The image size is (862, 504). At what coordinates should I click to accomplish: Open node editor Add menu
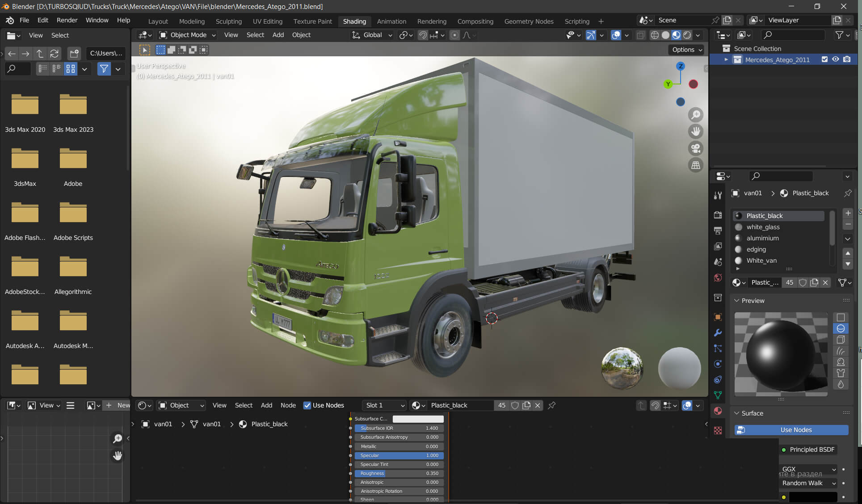266,405
